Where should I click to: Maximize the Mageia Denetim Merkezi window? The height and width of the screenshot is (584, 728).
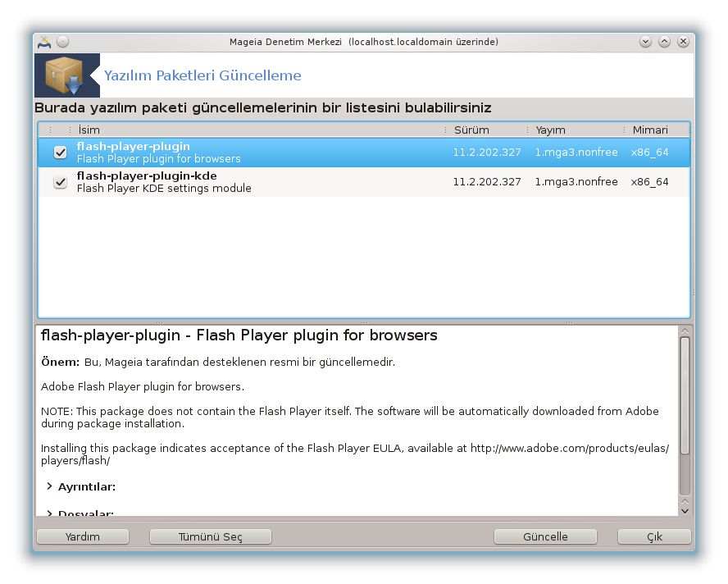pos(664,42)
